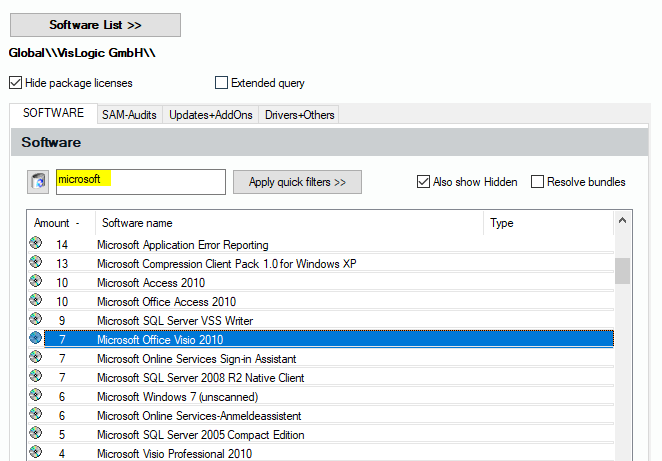
Task: Focus the microsoft search input field
Action: tap(141, 182)
